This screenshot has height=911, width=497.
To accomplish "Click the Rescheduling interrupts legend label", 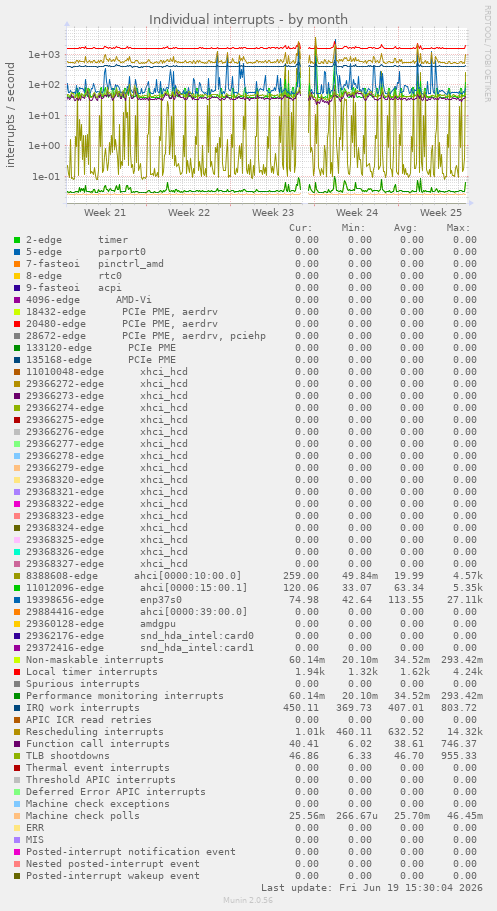I will tap(95, 731).
